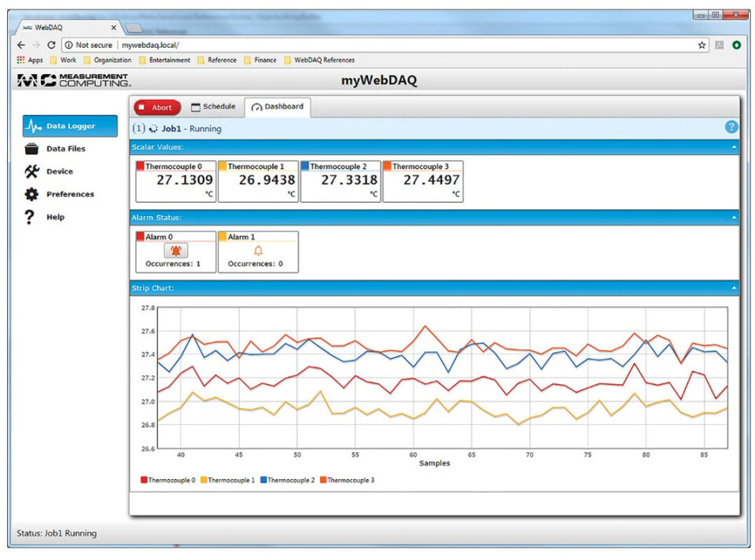The height and width of the screenshot is (560, 755).
Task: Click the Not secure site info icon
Action: click(69, 45)
